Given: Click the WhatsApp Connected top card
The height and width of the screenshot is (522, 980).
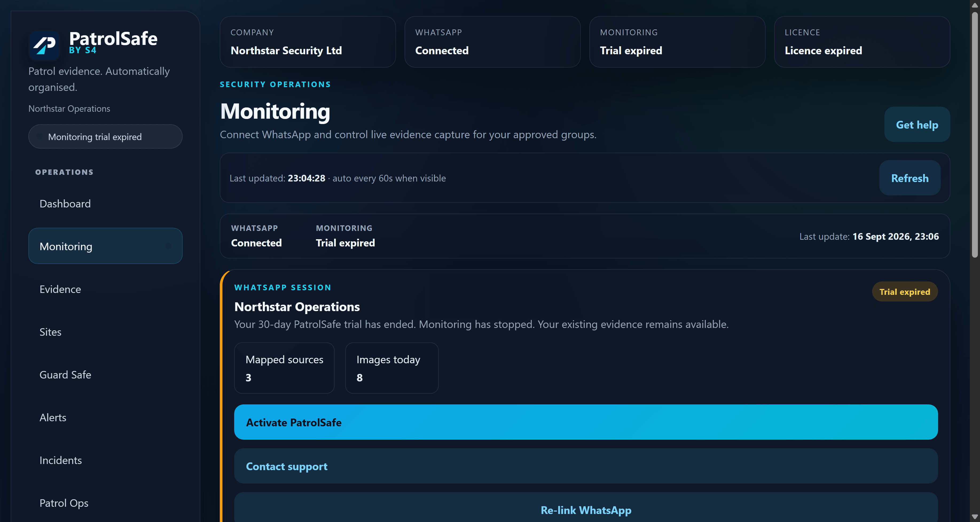Looking at the screenshot, I should coord(492,42).
